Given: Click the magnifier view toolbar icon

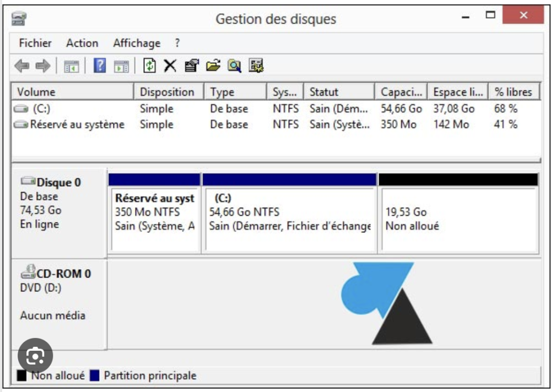Looking at the screenshot, I should 234,65.
